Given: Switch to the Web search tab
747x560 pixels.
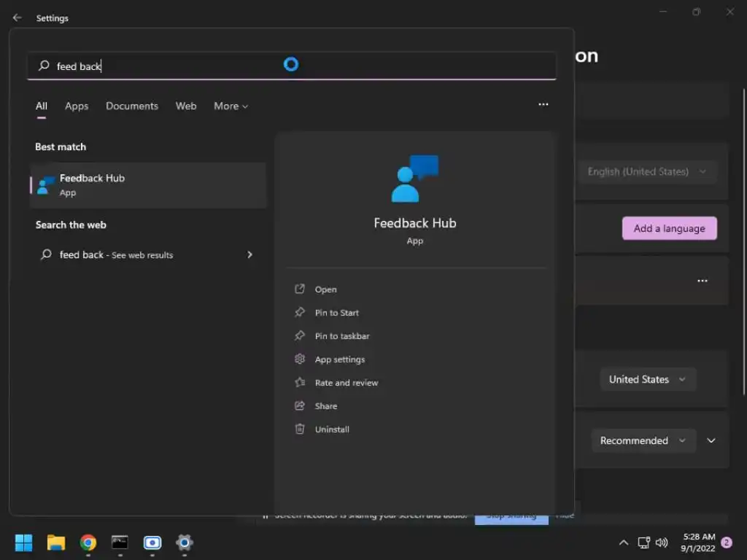Looking at the screenshot, I should tap(186, 106).
